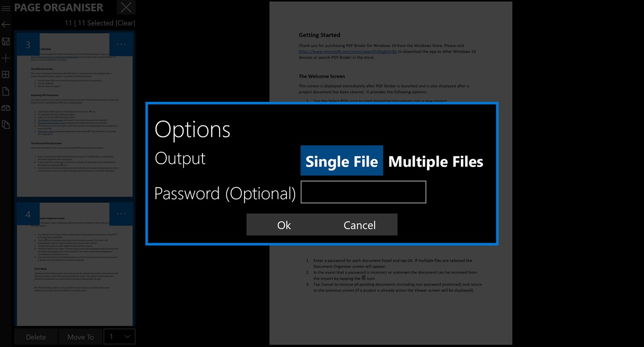This screenshot has width=644, height=347.
Task: Click the save floppy disk icon
Action: pyautogui.click(x=6, y=42)
